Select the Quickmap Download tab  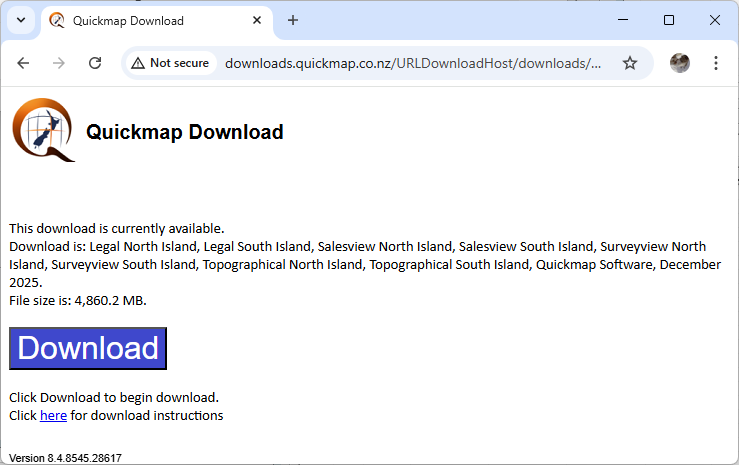pyautogui.click(x=150, y=20)
